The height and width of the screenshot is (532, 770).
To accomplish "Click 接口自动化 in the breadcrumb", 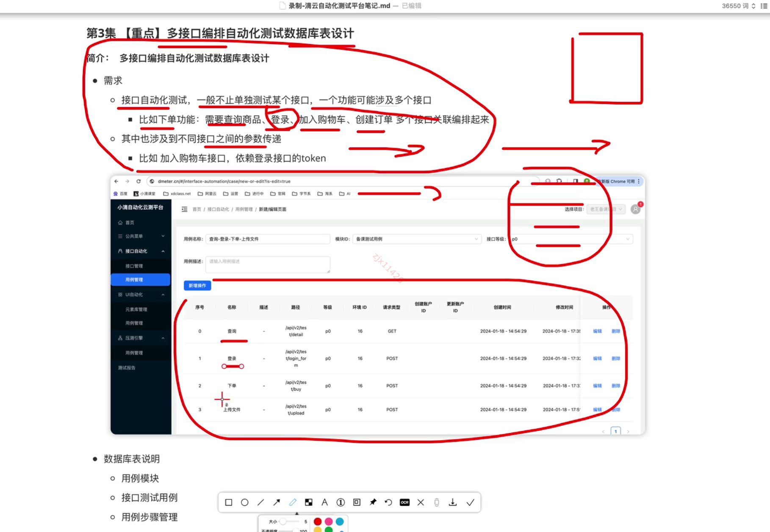I will 218,209.
